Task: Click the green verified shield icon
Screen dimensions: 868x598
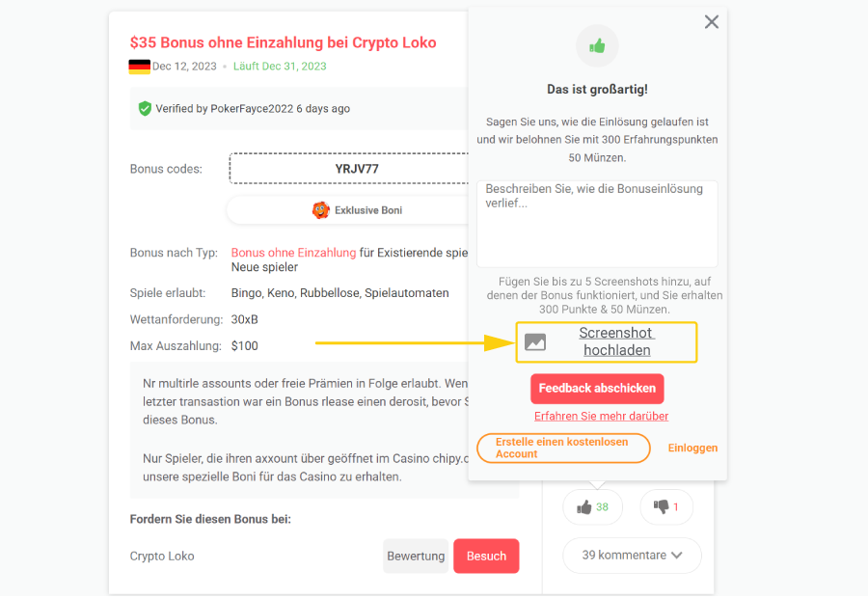Action: pyautogui.click(x=145, y=109)
